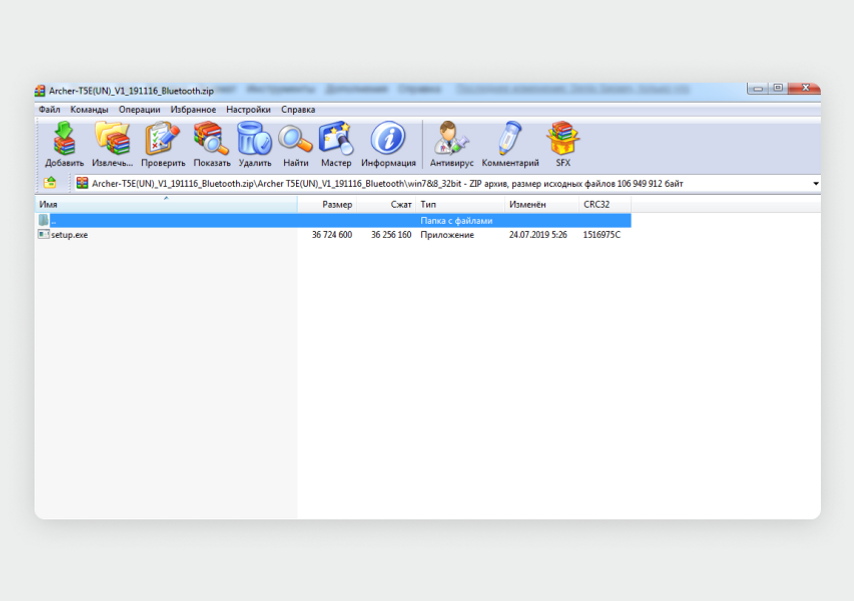
Task: Click the WinRAR icon in title bar
Action: (40, 91)
